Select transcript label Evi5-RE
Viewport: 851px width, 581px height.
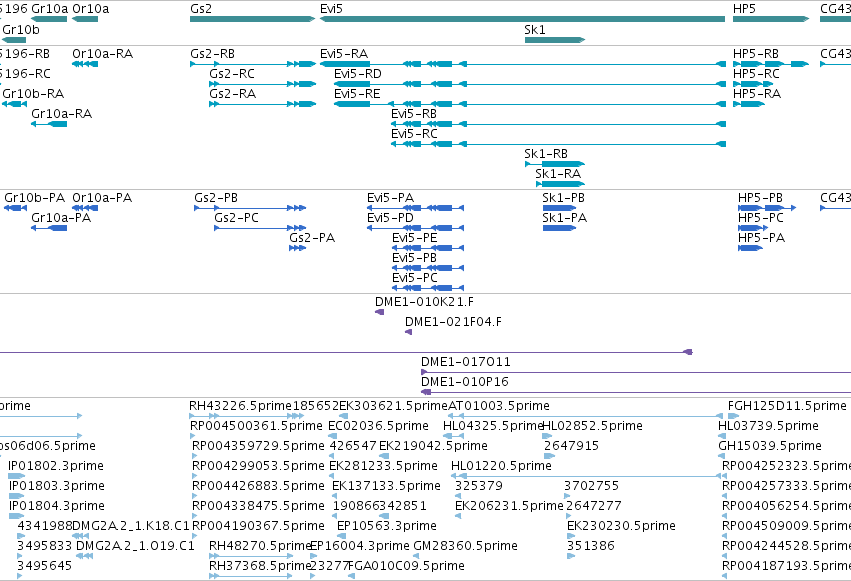(357, 94)
